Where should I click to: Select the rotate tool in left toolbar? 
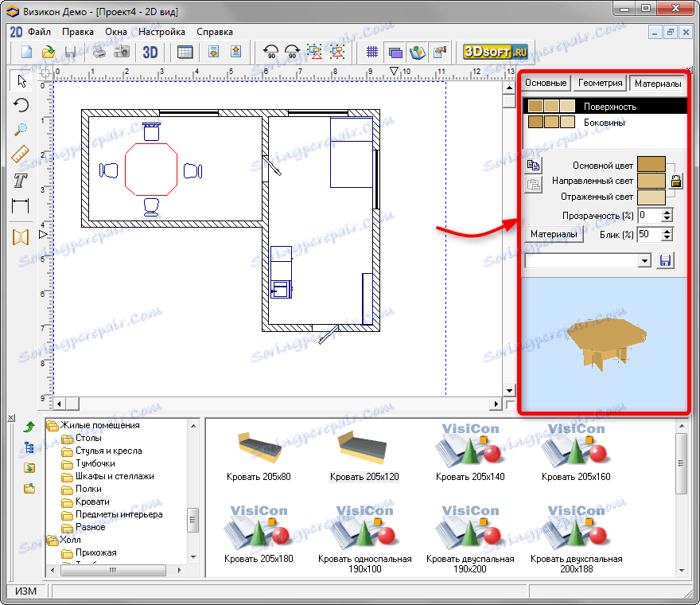pyautogui.click(x=21, y=105)
